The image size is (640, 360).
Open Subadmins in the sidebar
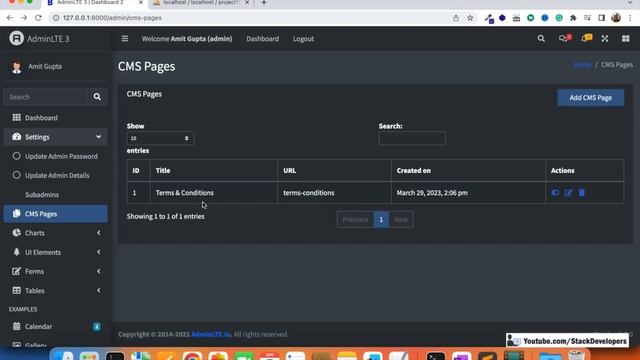point(56,195)
